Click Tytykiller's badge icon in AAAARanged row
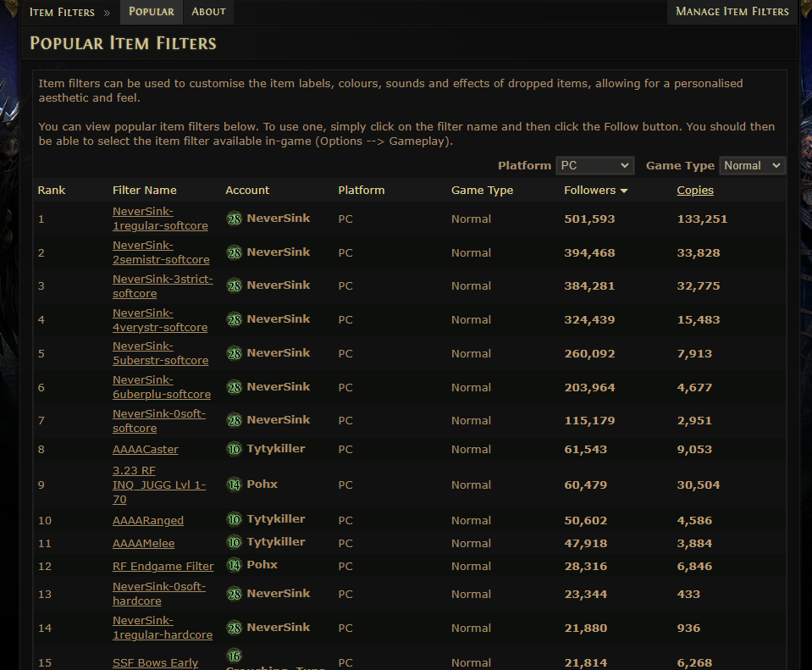The width and height of the screenshot is (812, 670). (235, 519)
